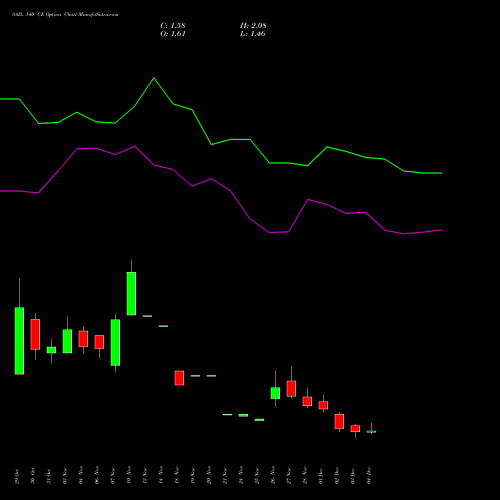The image size is (500, 500).
Task: Click the '30 Oct' date axis label
Action: click(33, 476)
